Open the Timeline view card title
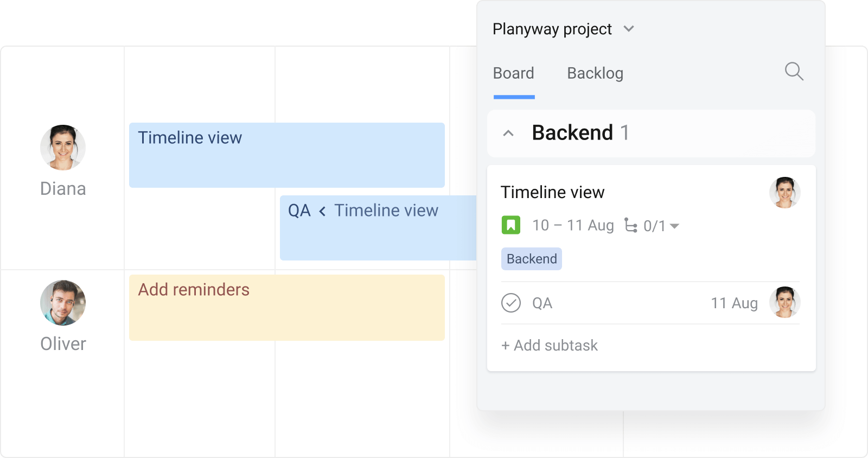The width and height of the screenshot is (868, 458). tap(552, 192)
